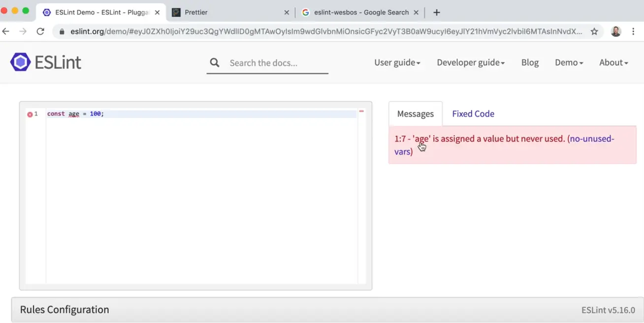Close the Prettier tab
644x323 pixels.
(287, 12)
